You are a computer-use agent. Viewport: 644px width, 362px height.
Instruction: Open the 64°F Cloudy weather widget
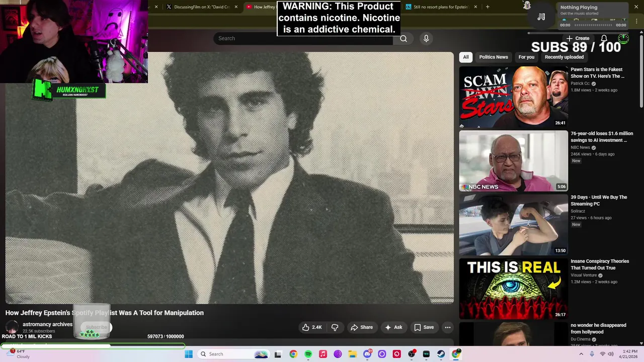(19, 354)
